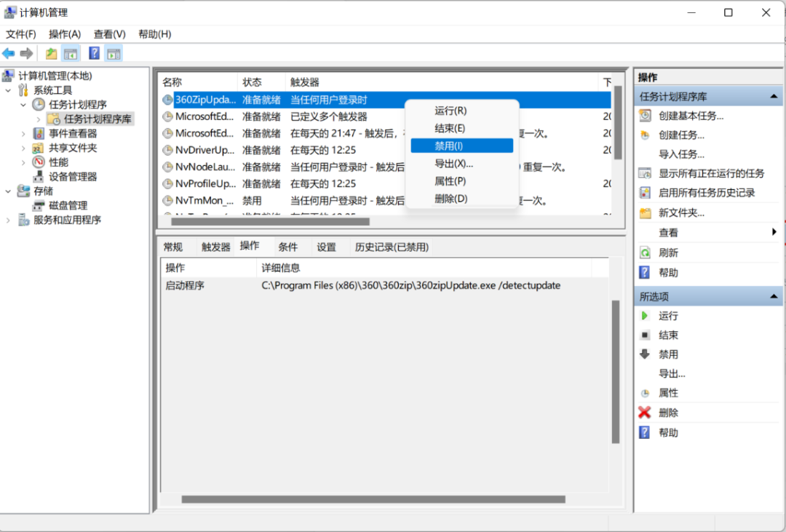Click the task list horizontal scrollbar

tap(271, 221)
